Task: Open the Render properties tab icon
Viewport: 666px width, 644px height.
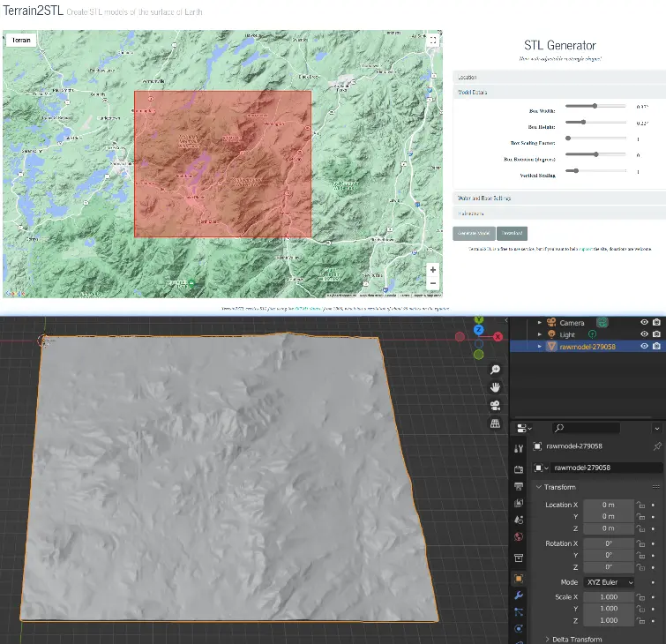Action: pyautogui.click(x=519, y=469)
